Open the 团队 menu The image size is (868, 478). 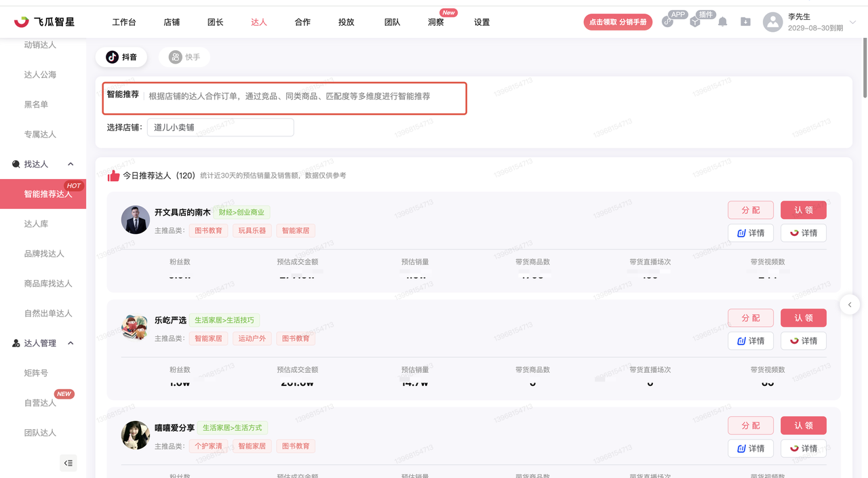[x=392, y=22]
